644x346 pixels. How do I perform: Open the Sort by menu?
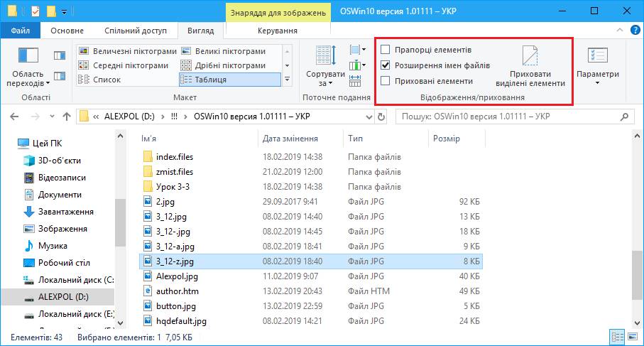pos(325,67)
